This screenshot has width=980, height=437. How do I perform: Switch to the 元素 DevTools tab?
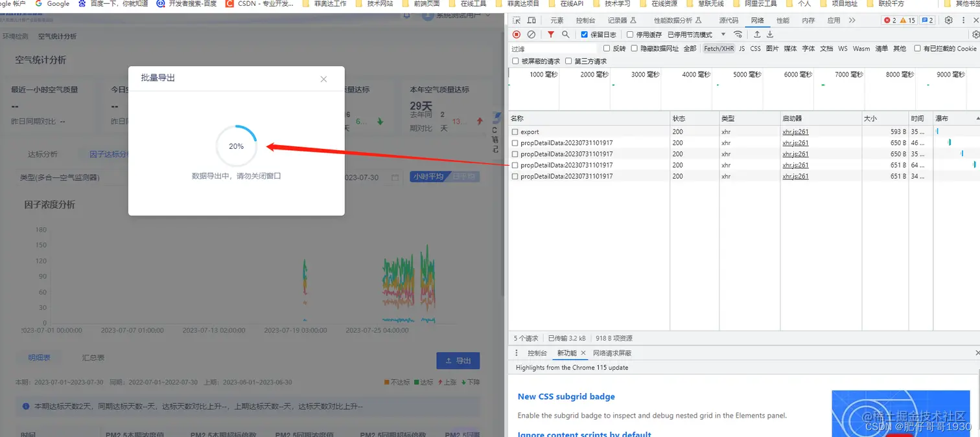pos(557,21)
